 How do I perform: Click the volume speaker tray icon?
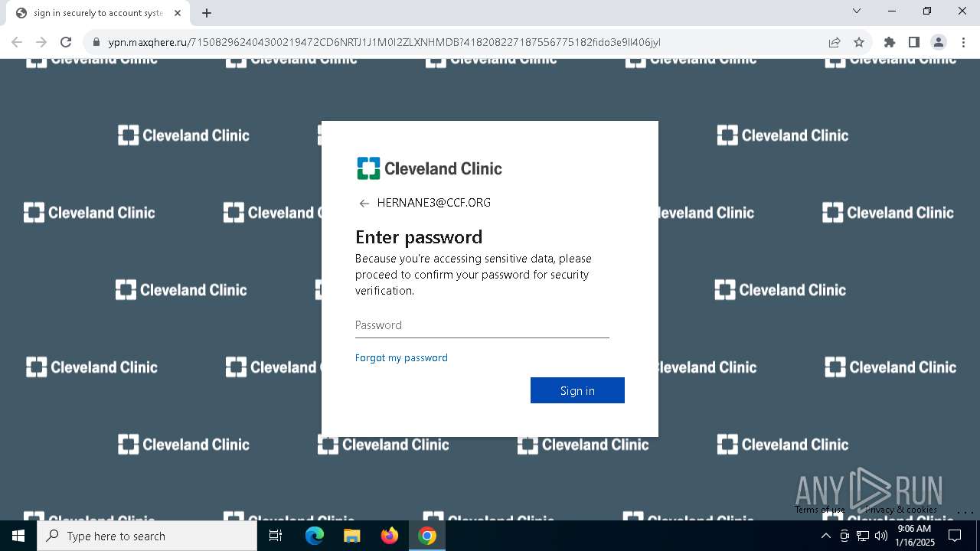pyautogui.click(x=881, y=536)
